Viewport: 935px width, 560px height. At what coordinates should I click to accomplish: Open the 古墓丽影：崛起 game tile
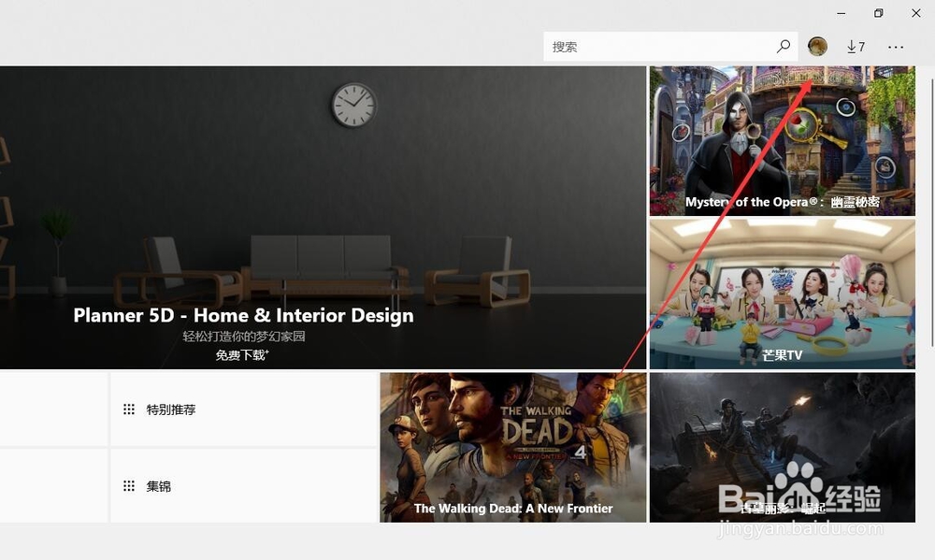(783, 447)
